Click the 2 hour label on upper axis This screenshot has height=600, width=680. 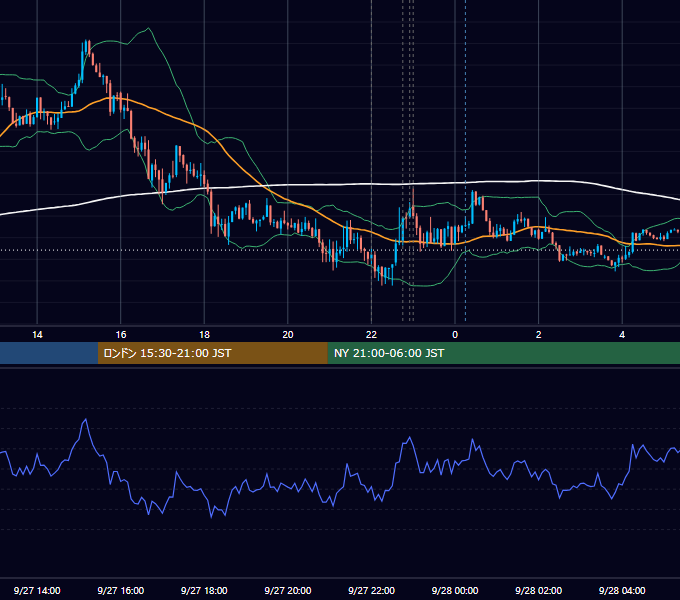pos(539,335)
